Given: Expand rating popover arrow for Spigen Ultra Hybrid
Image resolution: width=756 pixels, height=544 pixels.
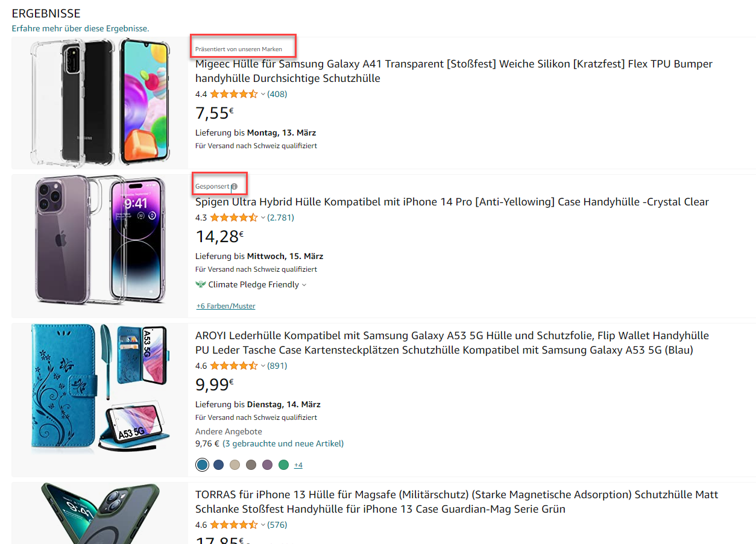Looking at the screenshot, I should pos(263,218).
